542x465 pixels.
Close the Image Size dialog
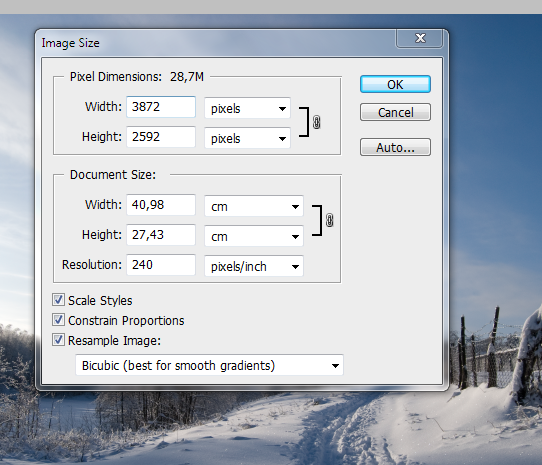420,38
